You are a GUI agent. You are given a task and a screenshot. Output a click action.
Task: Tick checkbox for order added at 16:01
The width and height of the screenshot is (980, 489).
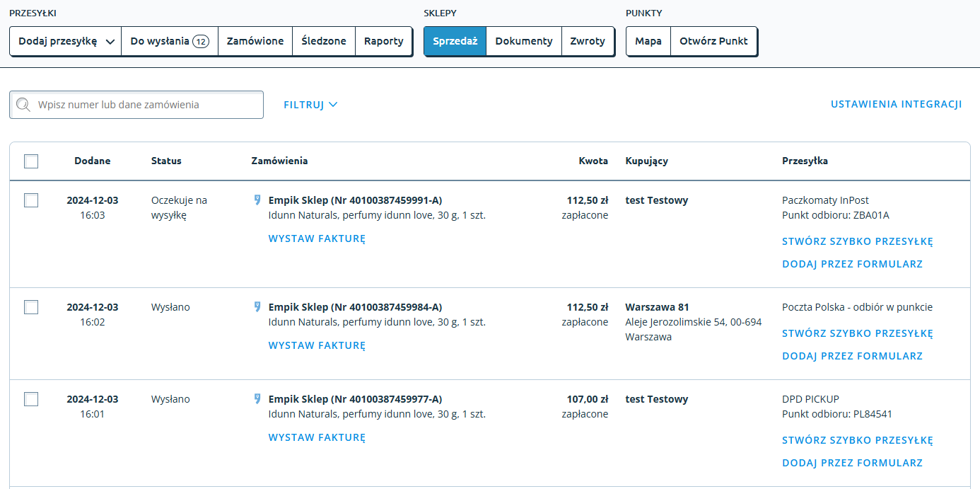click(x=31, y=399)
